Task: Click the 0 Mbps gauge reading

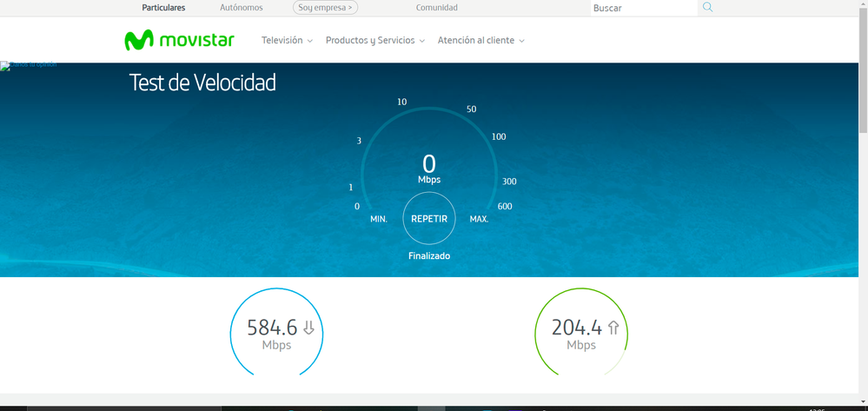Action: [429, 169]
